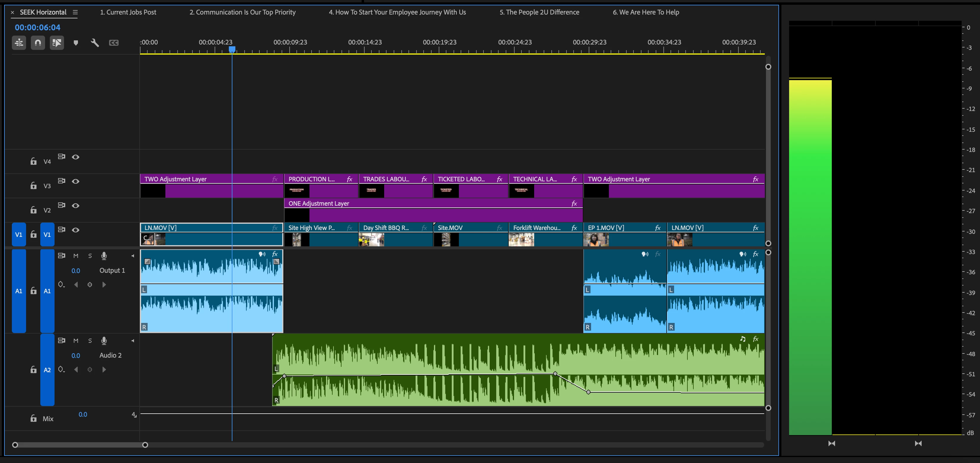
Task: Click the Captions CC track icon
Action: [114, 43]
